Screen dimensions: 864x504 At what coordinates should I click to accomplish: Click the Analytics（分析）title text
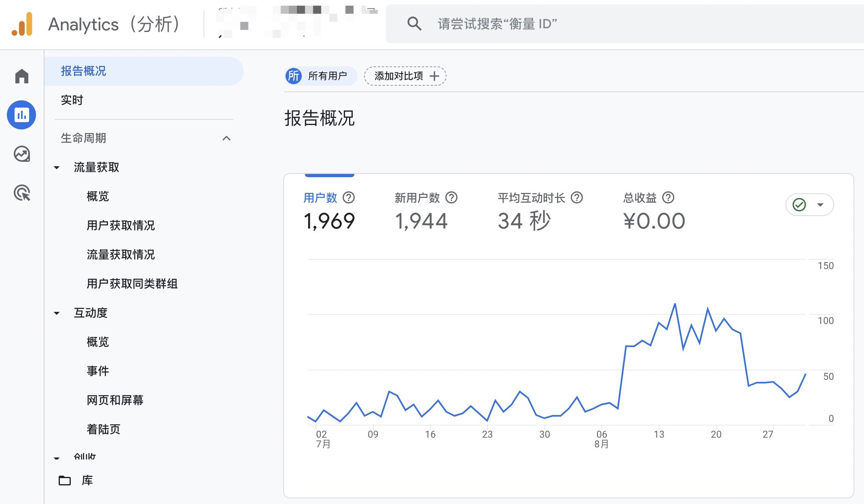pos(115,24)
